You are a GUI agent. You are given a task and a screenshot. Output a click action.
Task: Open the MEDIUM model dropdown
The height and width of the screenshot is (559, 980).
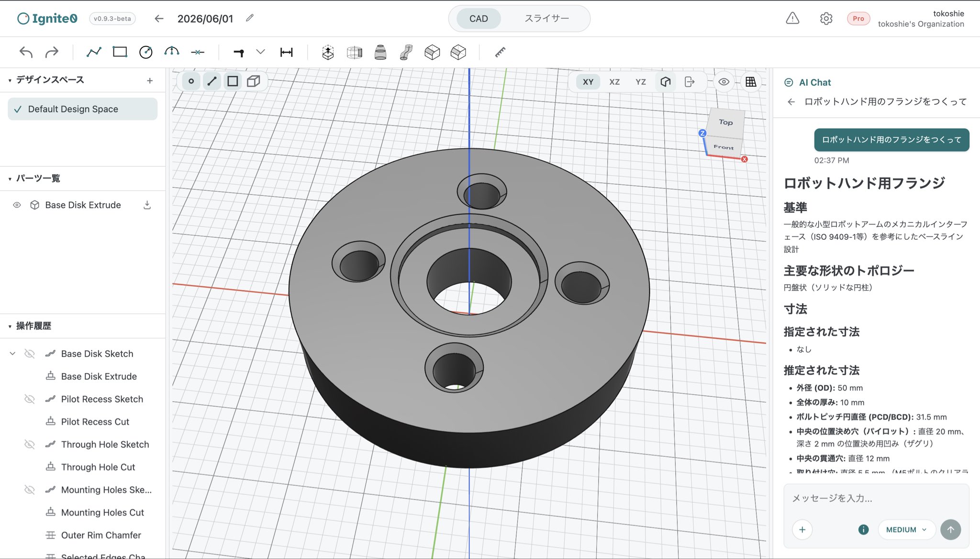point(906,529)
